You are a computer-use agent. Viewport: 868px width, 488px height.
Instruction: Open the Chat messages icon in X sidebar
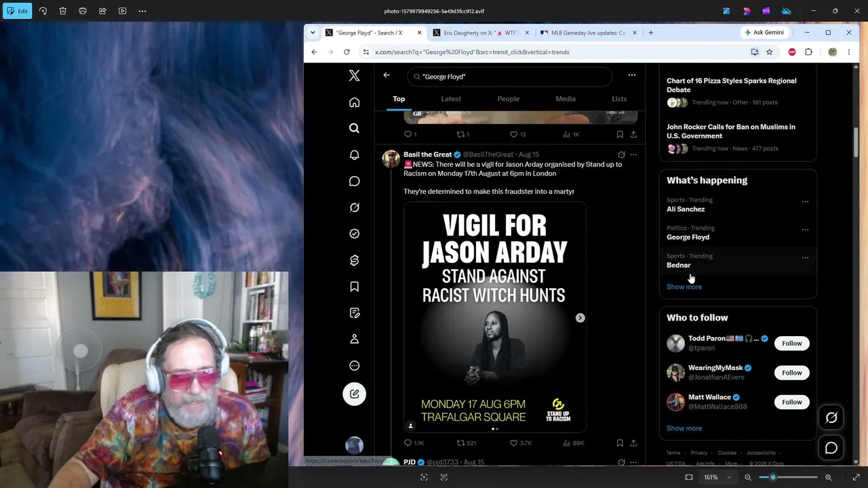click(x=354, y=181)
